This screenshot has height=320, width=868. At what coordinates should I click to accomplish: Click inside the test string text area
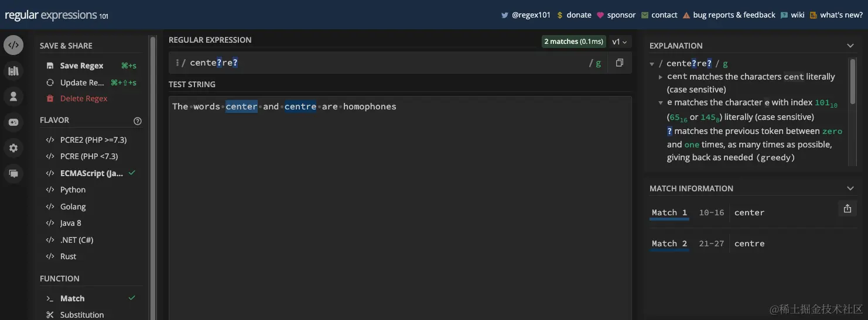tap(400, 208)
